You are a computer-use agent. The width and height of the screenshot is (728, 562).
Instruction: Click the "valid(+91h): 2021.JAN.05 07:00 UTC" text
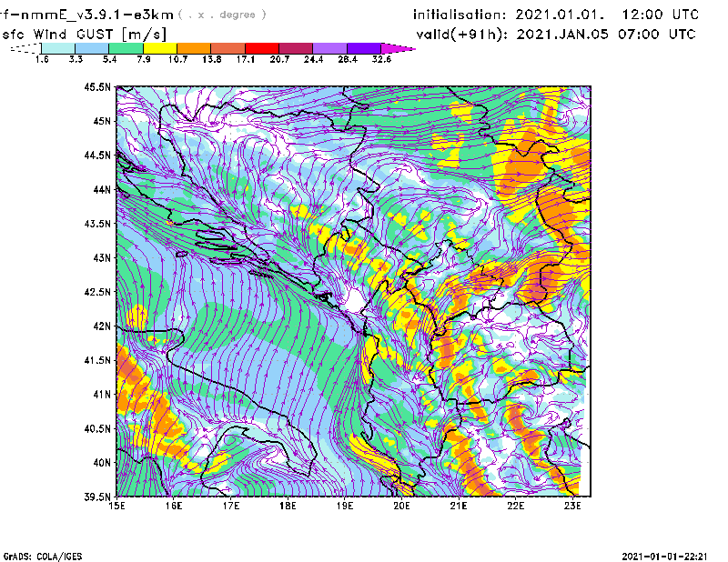coord(555,34)
